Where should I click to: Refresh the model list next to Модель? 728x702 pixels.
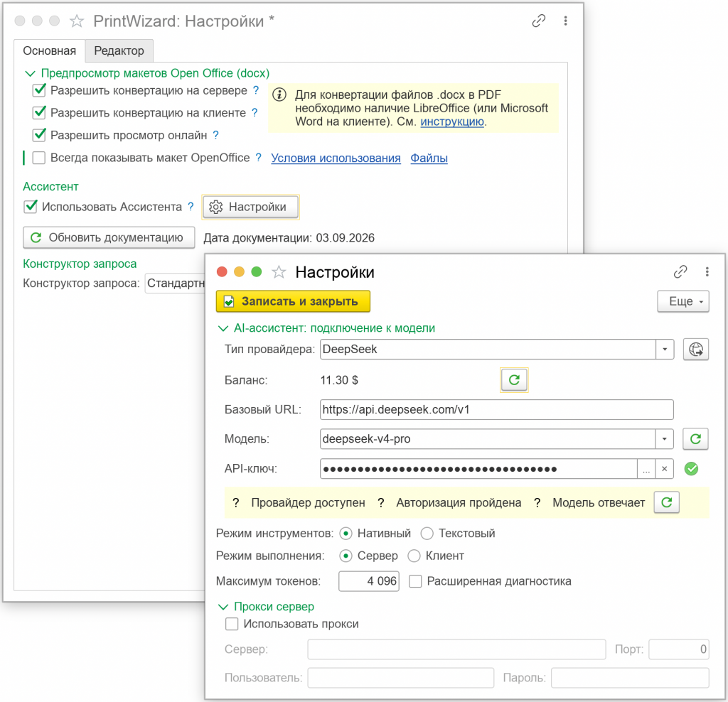point(695,439)
